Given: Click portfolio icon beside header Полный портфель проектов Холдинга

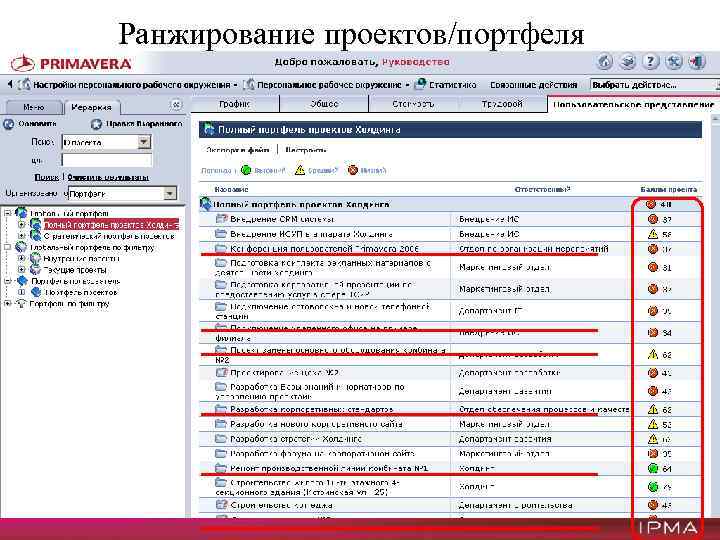Looking at the screenshot, I should click(x=209, y=129).
